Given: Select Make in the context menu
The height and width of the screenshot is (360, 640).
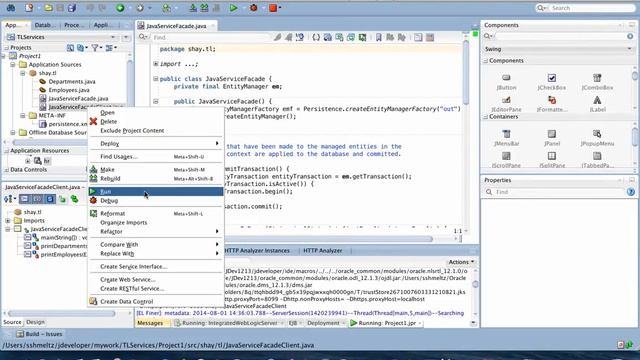Looking at the screenshot, I should click(x=156, y=169).
